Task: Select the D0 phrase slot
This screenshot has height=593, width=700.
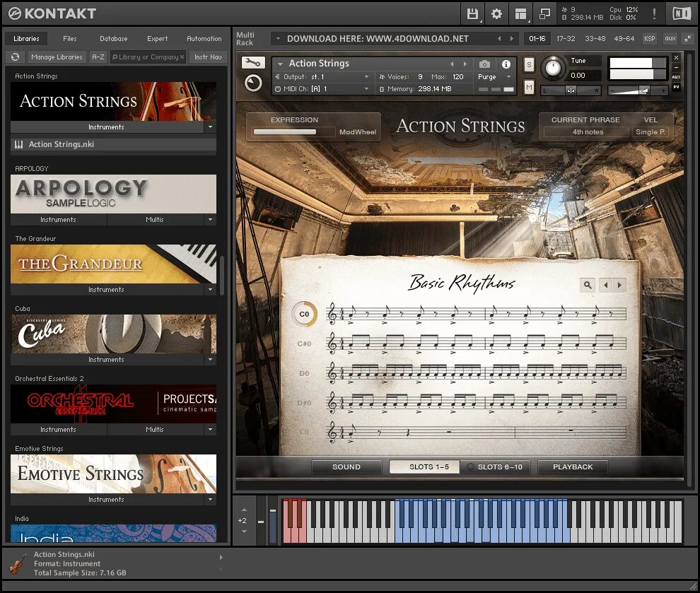Action: (x=304, y=373)
